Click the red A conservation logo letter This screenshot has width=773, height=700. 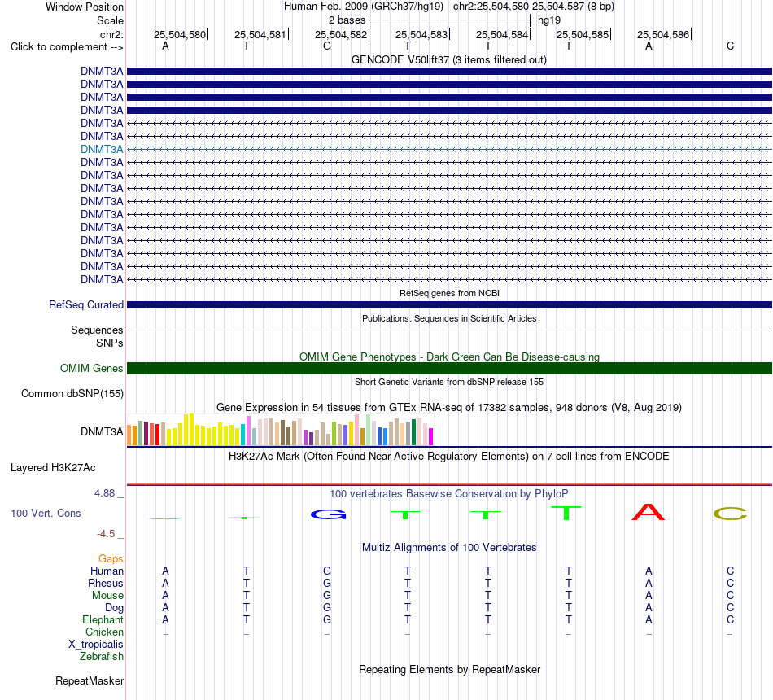click(649, 512)
